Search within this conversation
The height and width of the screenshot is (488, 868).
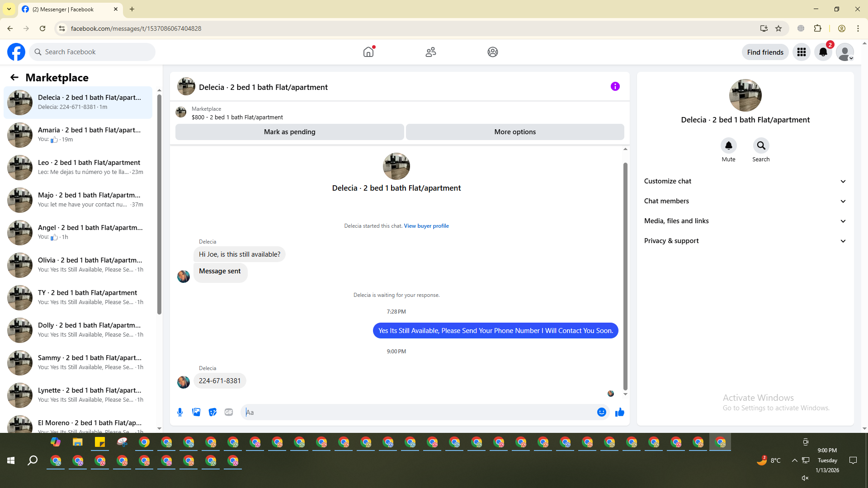pos(761,145)
